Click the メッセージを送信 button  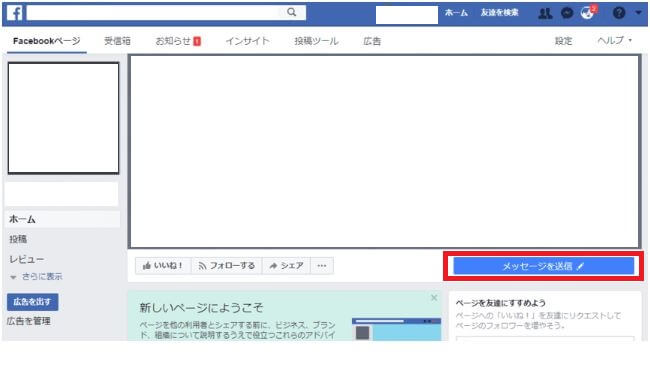click(x=543, y=266)
